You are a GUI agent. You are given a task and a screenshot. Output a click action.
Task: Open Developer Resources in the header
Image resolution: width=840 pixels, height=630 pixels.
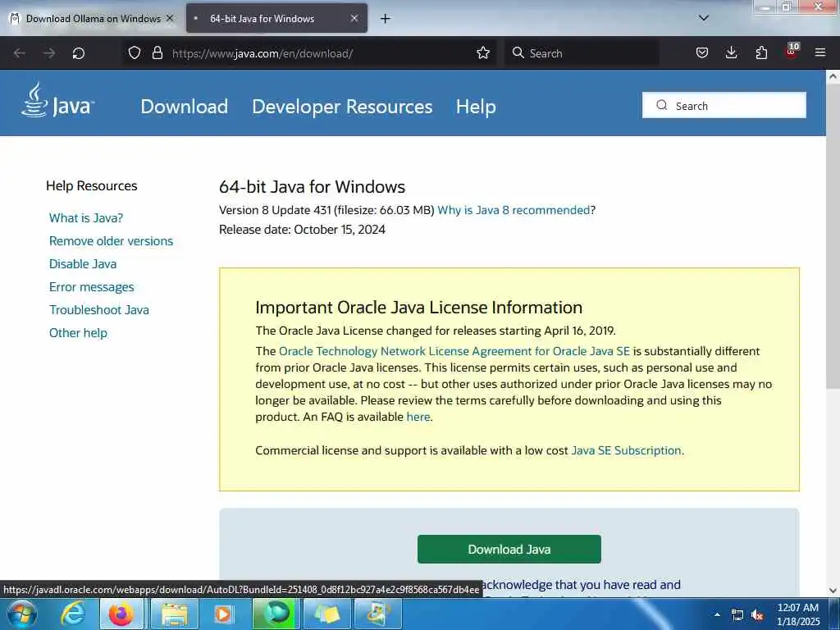342,107
